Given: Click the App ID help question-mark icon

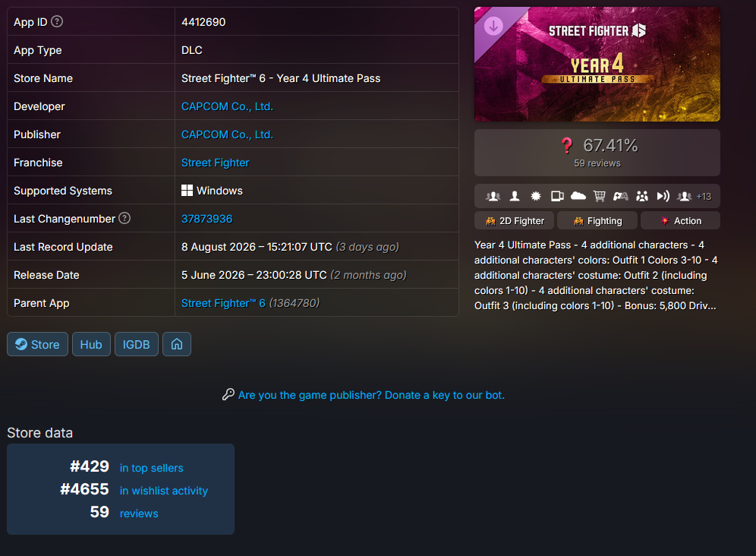Looking at the screenshot, I should click(x=57, y=21).
